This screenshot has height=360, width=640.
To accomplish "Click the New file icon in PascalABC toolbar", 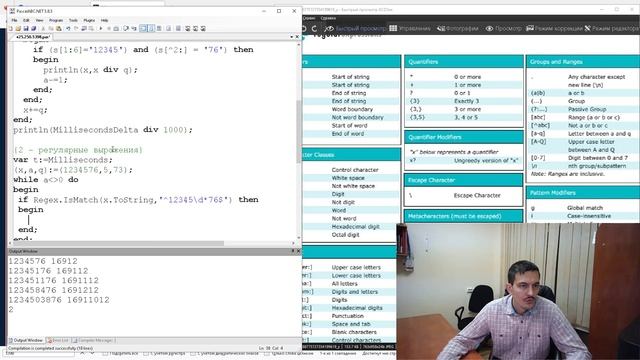I will coord(11,29).
